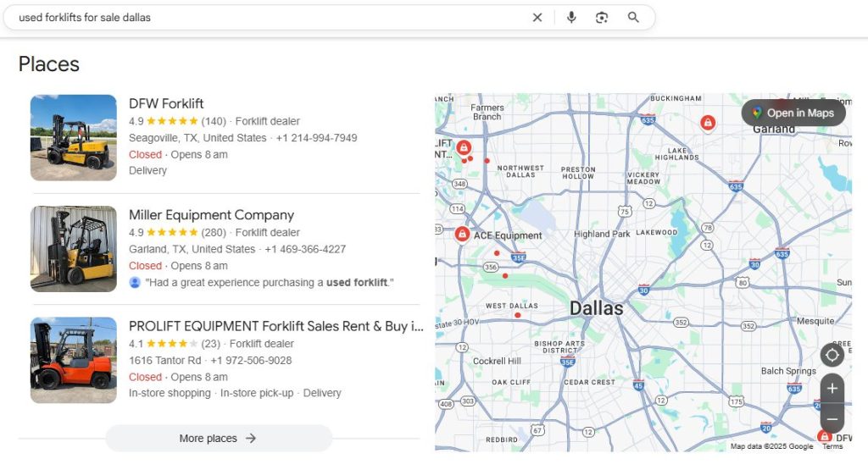Start voice search with the microphone icon
Viewport: 868px width, 470px height.
pos(571,18)
